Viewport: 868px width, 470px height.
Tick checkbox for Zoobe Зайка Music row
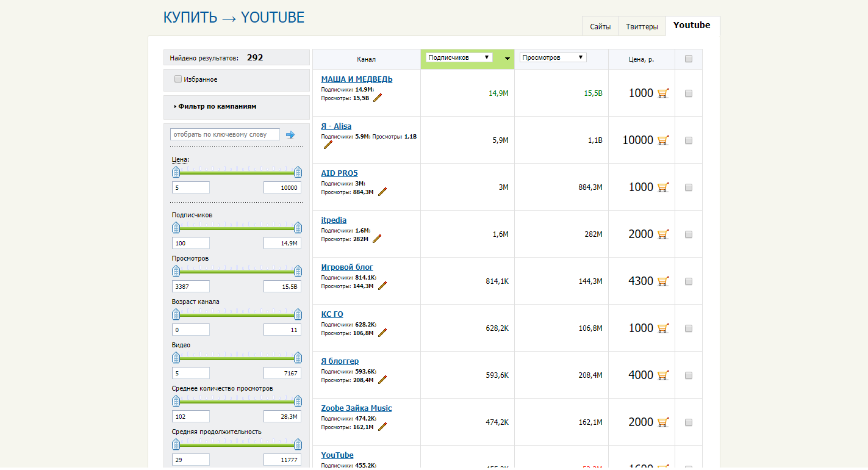[x=689, y=422]
